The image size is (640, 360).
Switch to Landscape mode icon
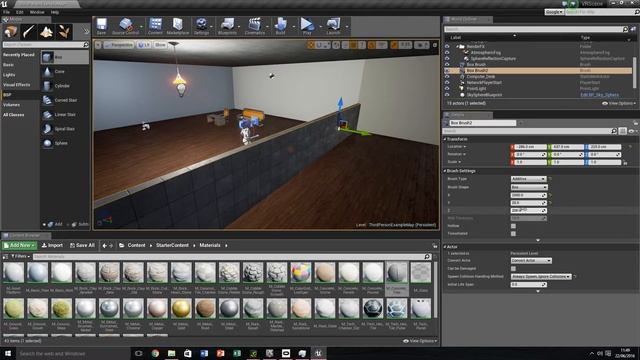[46, 32]
